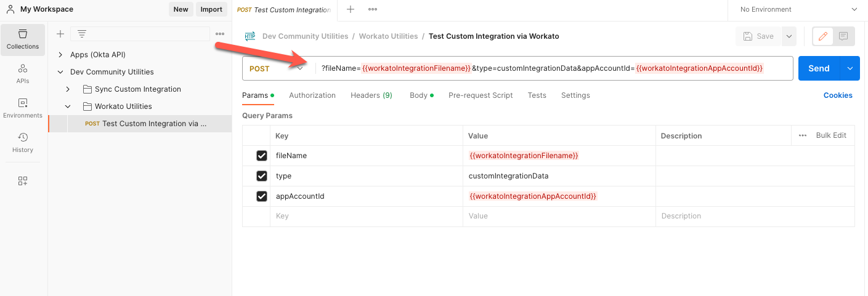Open the POST method dropdown
Screen dimensions: 868x296
277,68
